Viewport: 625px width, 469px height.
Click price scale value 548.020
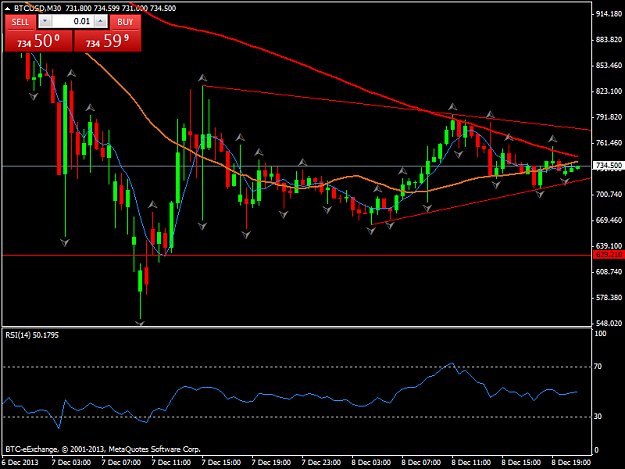click(609, 323)
